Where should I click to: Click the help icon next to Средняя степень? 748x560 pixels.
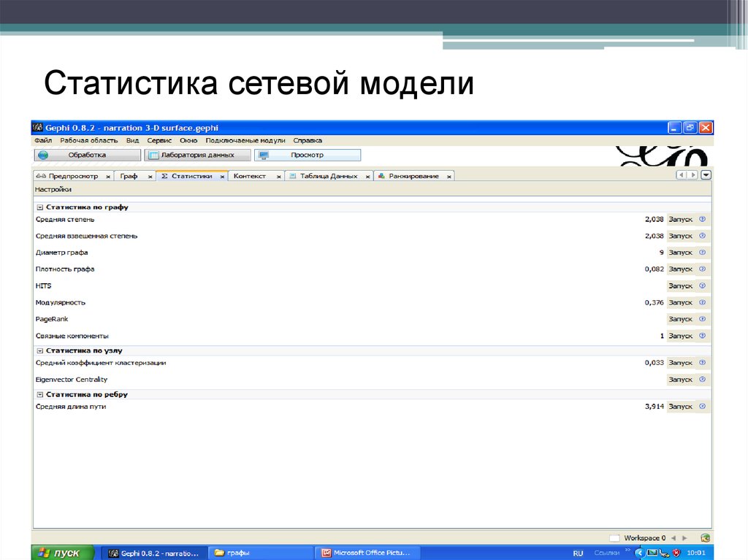click(x=702, y=219)
